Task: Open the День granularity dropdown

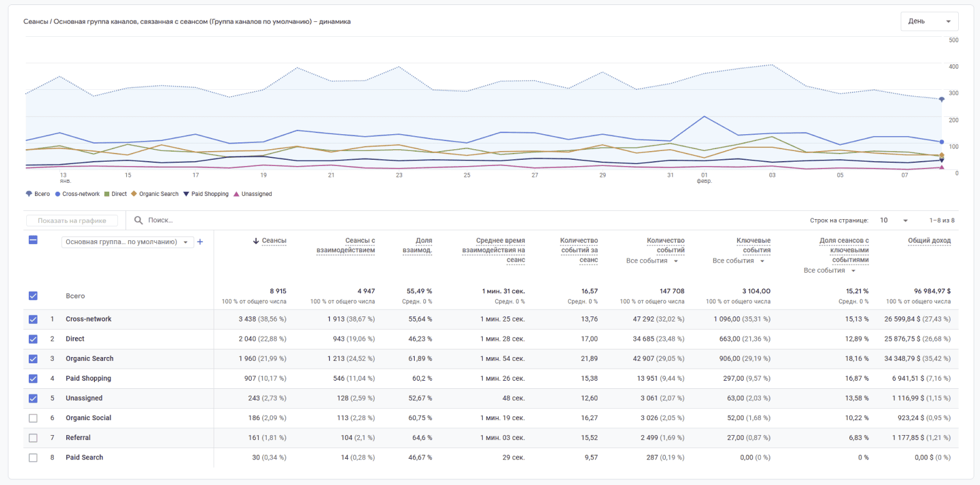Action: (929, 21)
